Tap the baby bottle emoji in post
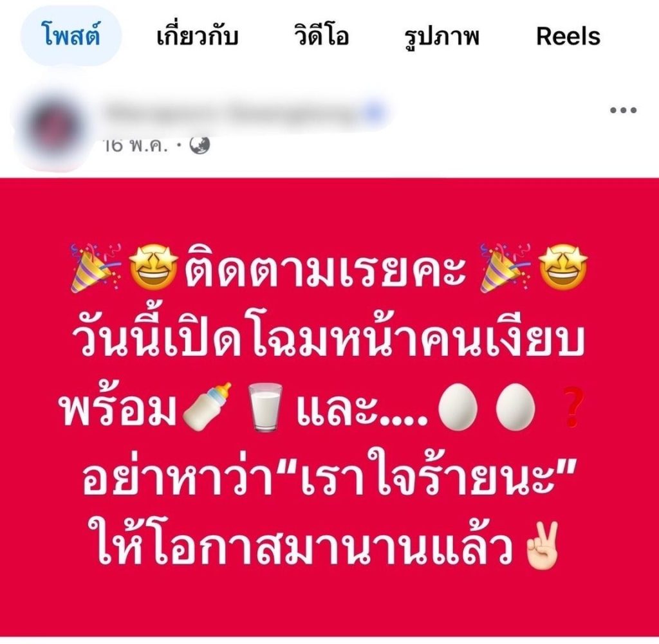 pos(208,406)
